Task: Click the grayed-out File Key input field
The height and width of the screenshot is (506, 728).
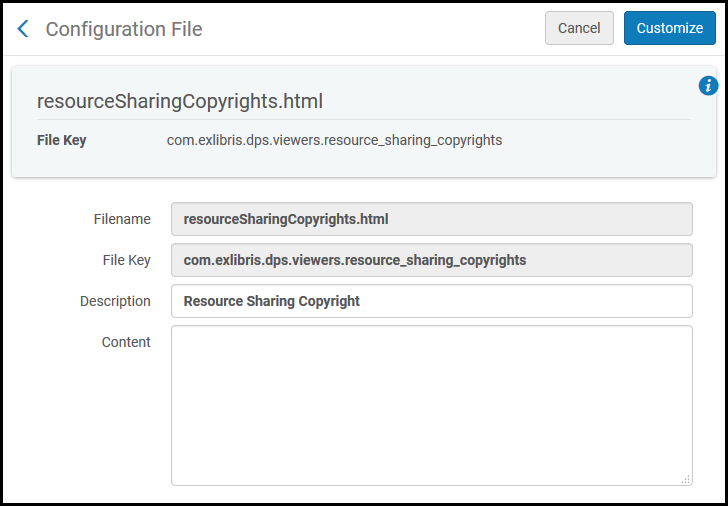Action: (x=431, y=260)
